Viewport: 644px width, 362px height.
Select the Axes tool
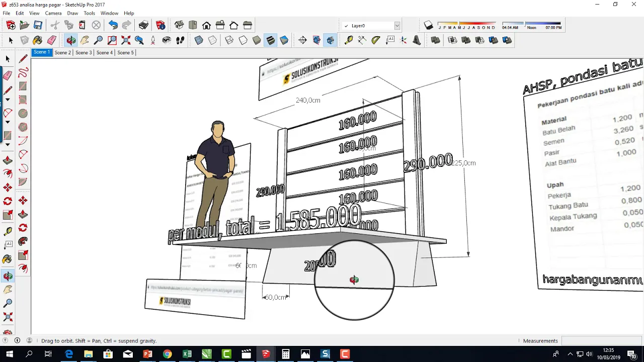(403, 40)
